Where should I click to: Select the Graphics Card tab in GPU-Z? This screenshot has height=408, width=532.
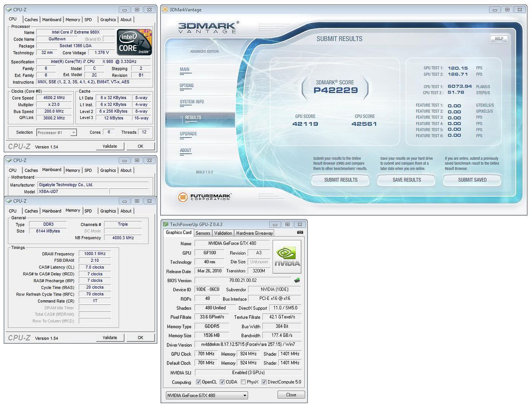(x=178, y=233)
